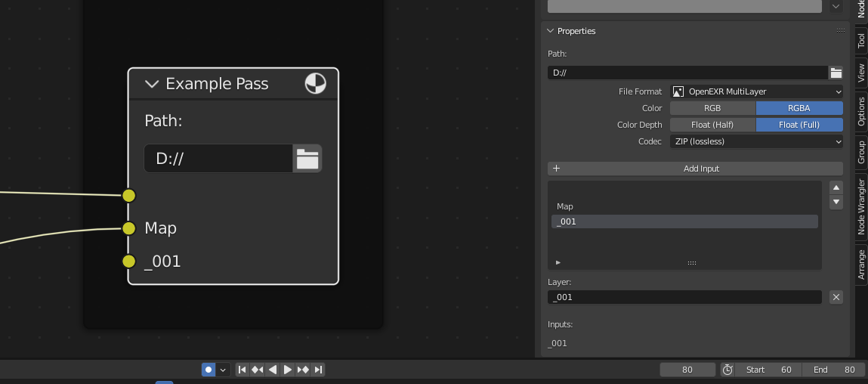Toggle the preview range clock icon
Screen dimensions: 868x384
727,370
